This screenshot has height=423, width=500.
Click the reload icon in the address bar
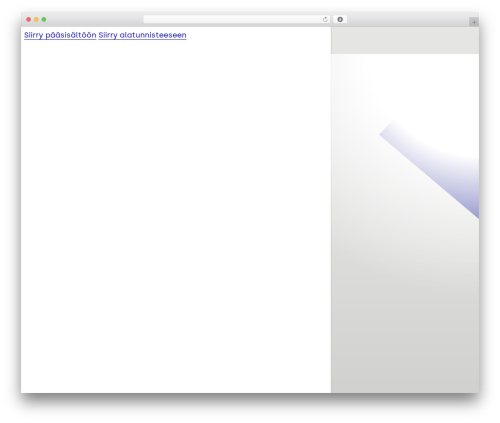[325, 20]
